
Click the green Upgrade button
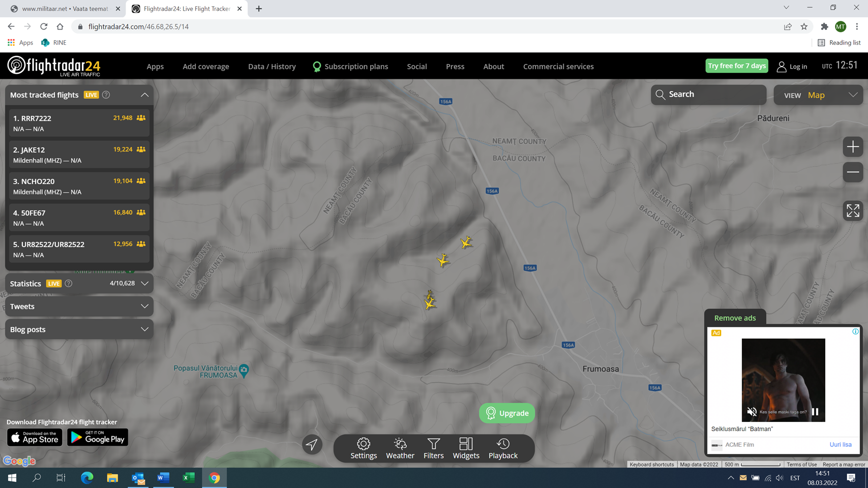pos(506,413)
